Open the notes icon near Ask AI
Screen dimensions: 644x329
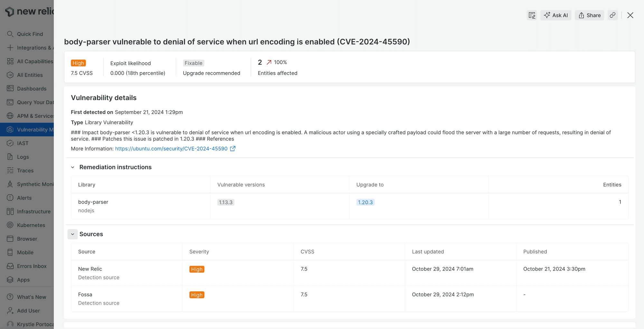pos(532,15)
